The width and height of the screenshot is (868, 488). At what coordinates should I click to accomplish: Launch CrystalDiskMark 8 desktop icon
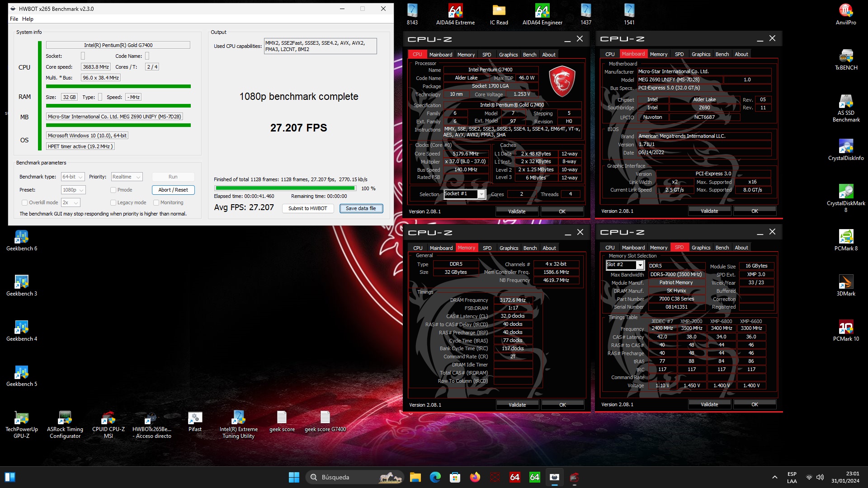[846, 198]
